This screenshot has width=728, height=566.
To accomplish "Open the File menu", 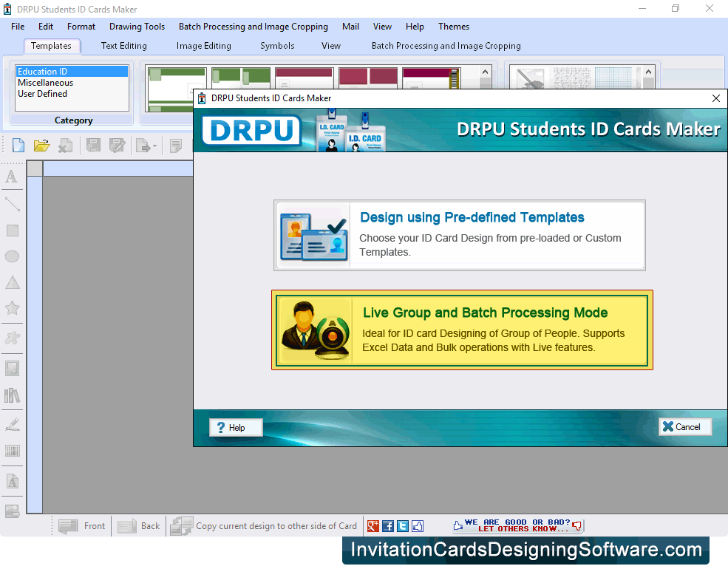I will tap(18, 27).
